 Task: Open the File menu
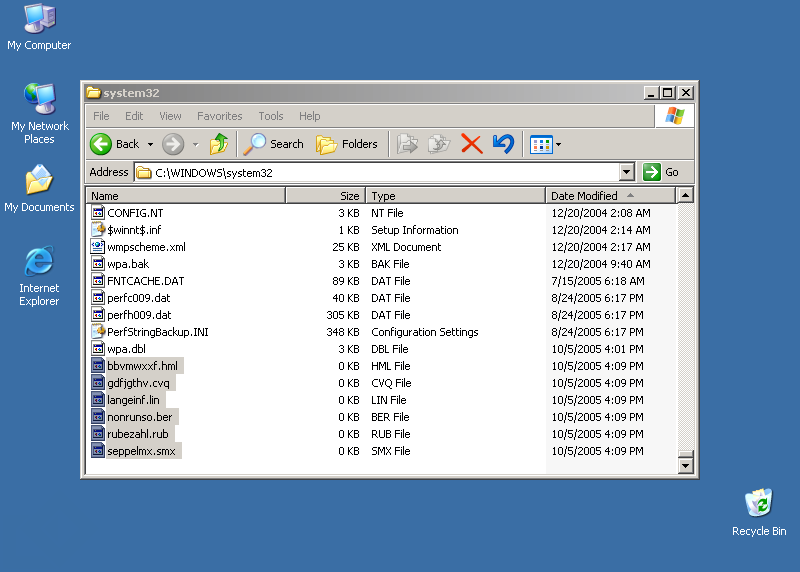point(101,116)
